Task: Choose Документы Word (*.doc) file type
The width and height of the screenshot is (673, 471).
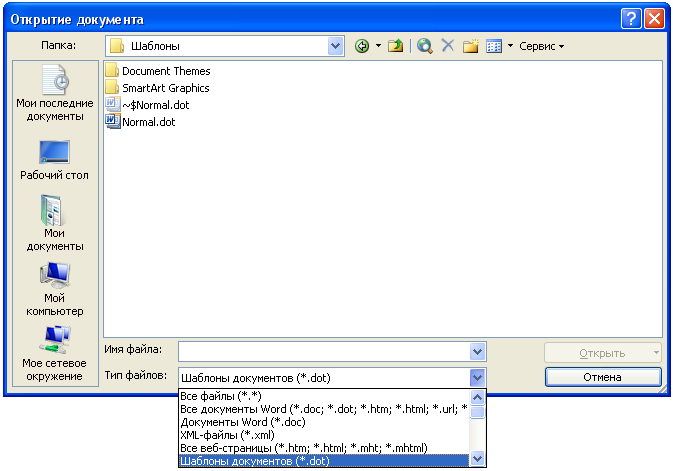Action: 324,422
